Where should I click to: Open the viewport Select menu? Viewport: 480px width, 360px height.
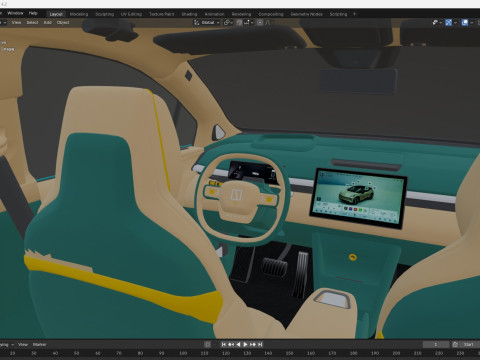tap(32, 22)
